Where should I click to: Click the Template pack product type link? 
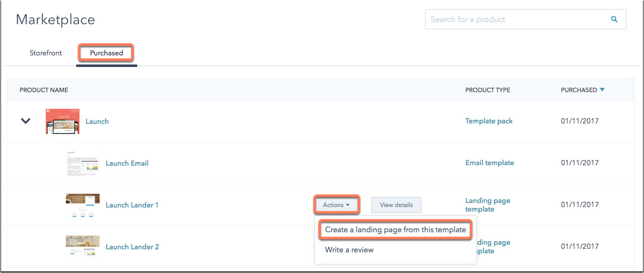coord(489,121)
